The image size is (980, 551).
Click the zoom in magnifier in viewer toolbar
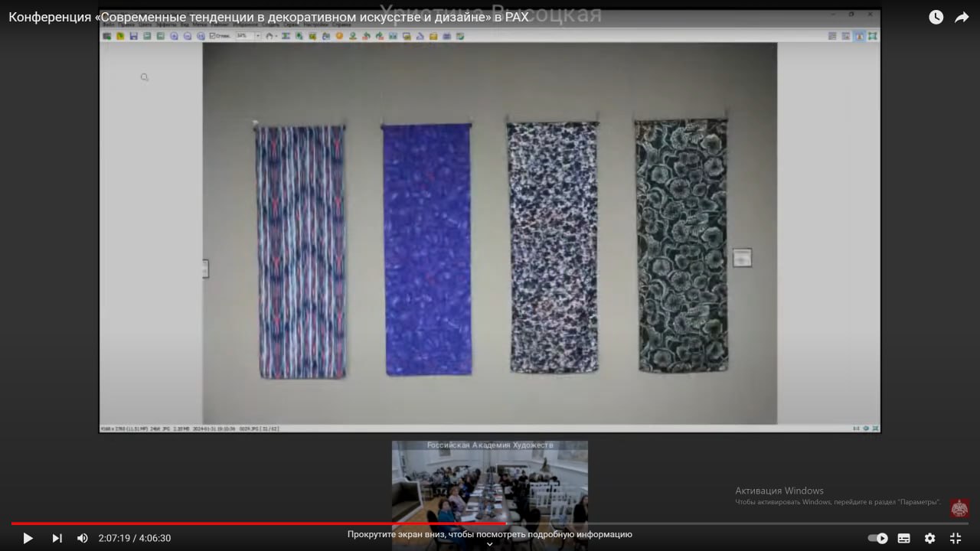coord(175,36)
